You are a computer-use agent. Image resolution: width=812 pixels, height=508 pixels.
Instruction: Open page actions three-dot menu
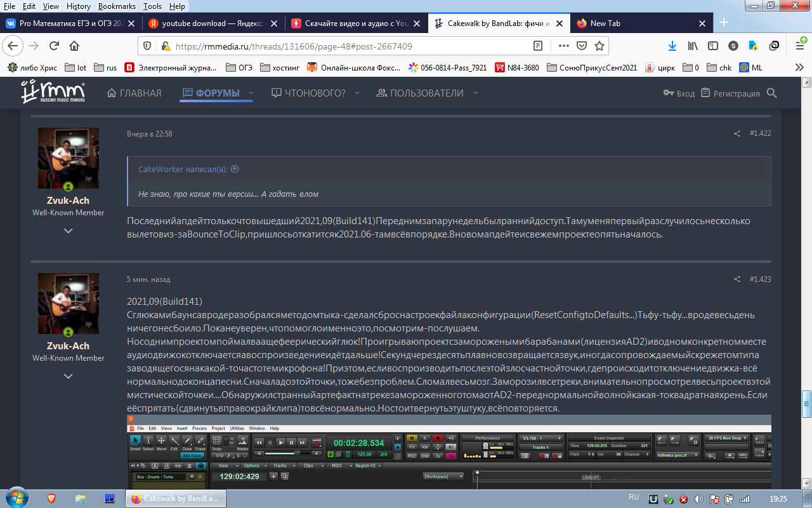pos(563,46)
